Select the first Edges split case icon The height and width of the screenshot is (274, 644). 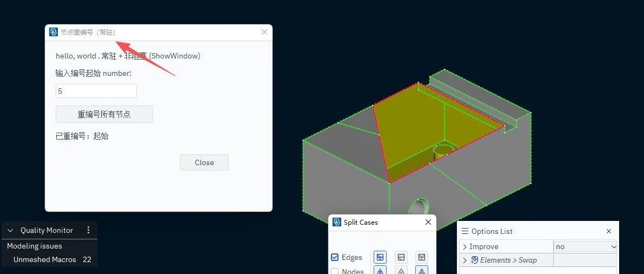(x=380, y=258)
